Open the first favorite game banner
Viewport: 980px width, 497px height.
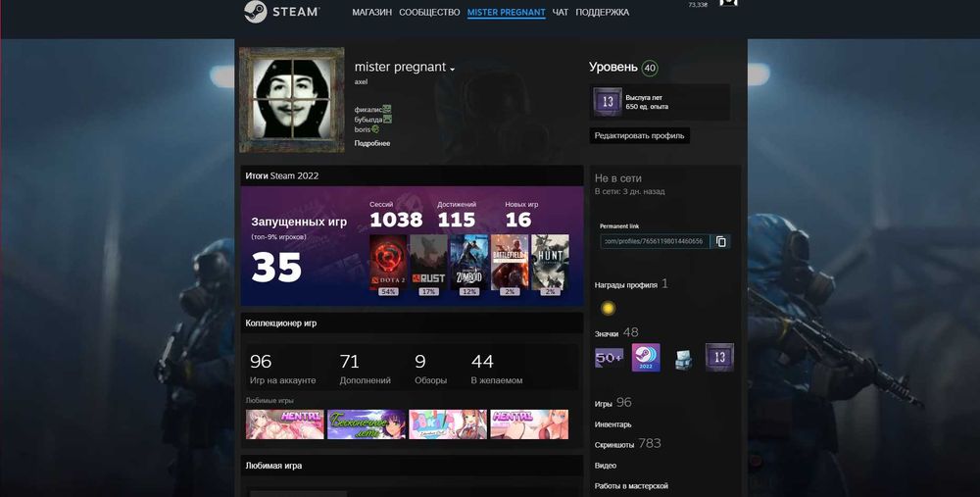(285, 424)
